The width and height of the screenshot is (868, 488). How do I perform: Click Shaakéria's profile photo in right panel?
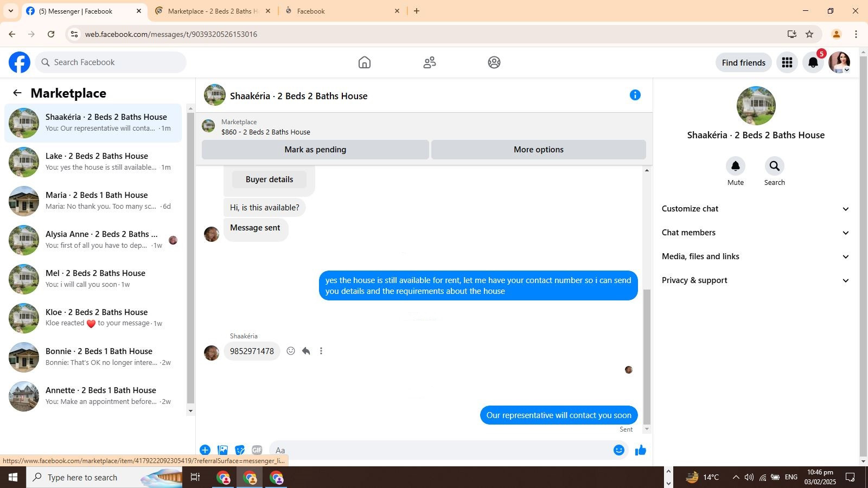756,106
